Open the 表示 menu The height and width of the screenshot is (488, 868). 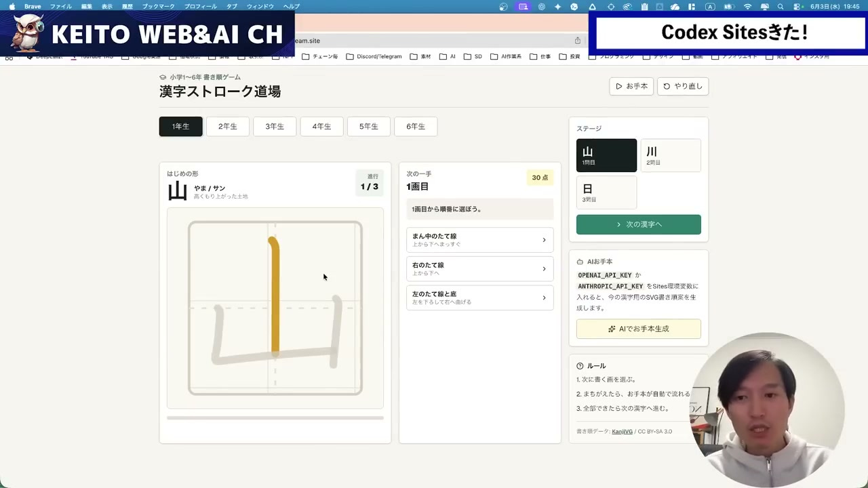pyautogui.click(x=107, y=6)
